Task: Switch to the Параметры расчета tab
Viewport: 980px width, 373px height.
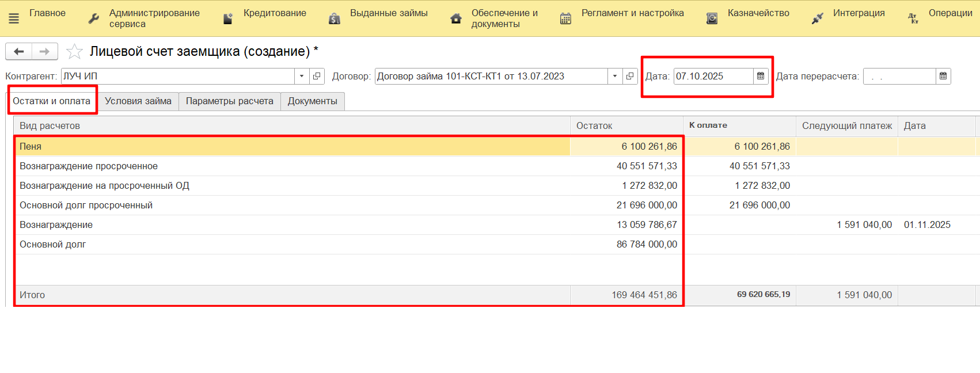Action: pos(230,101)
